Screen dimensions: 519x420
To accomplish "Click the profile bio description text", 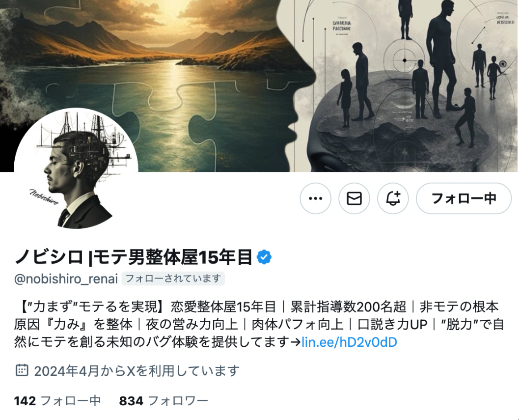I will point(259,324).
